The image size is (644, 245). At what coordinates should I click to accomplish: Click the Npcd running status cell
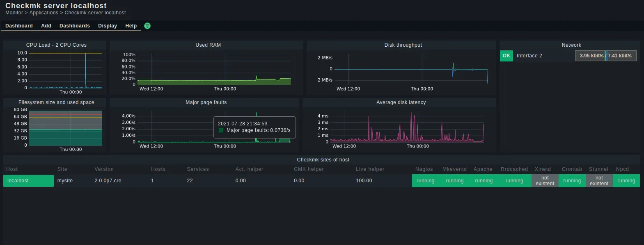click(x=626, y=181)
